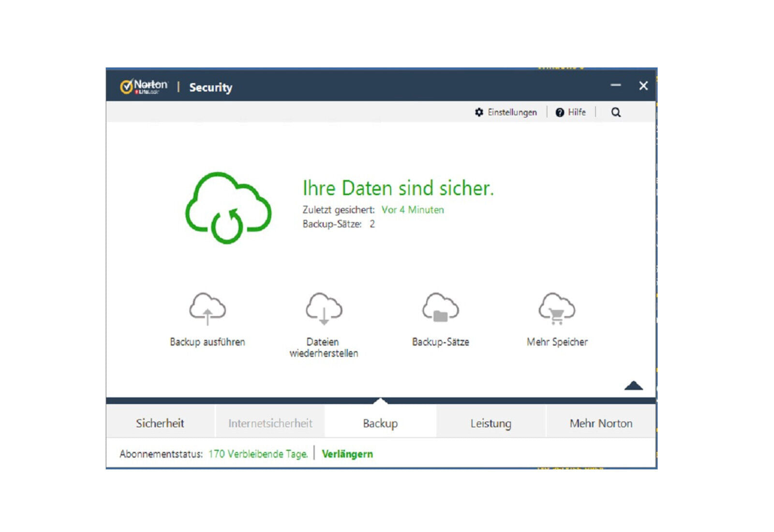The width and height of the screenshot is (774, 532).
Task: Collapse the panel with the up arrow
Action: (x=633, y=385)
